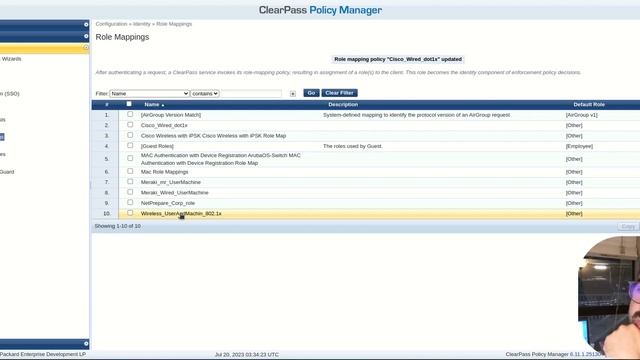Check the NetPrepare_Corp_role row checkbox
The height and width of the screenshot is (360, 640).
click(130, 202)
